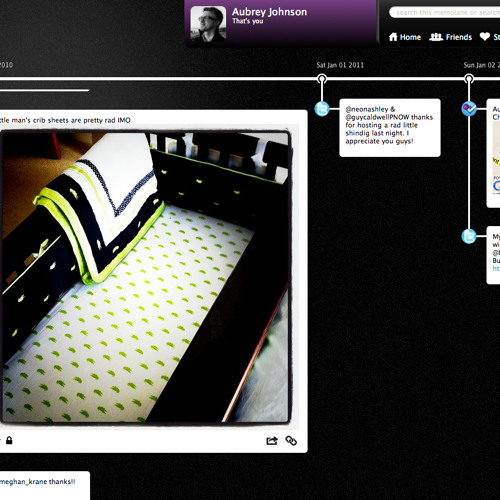Click the Sat Jan 01 2011 date label
The height and width of the screenshot is (500, 500).
(x=340, y=65)
